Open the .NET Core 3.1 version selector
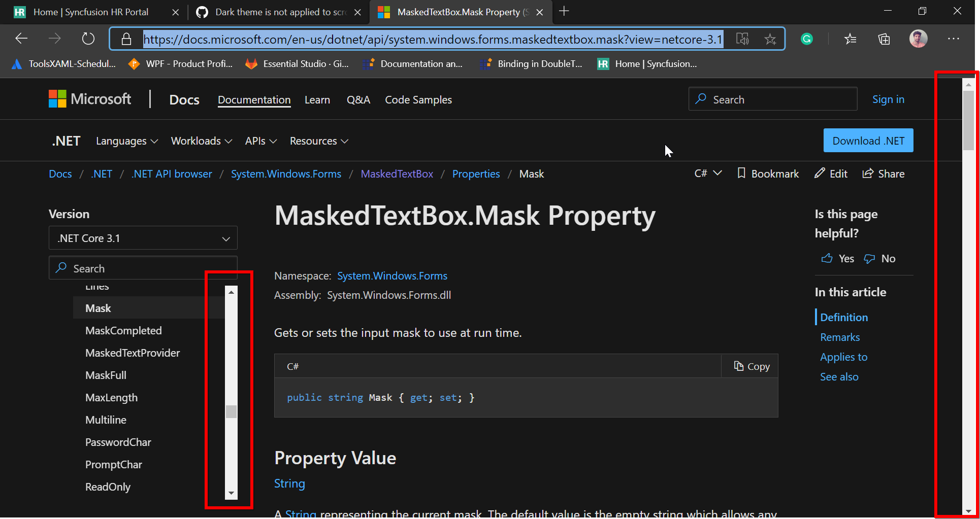The height and width of the screenshot is (519, 980). pos(143,238)
